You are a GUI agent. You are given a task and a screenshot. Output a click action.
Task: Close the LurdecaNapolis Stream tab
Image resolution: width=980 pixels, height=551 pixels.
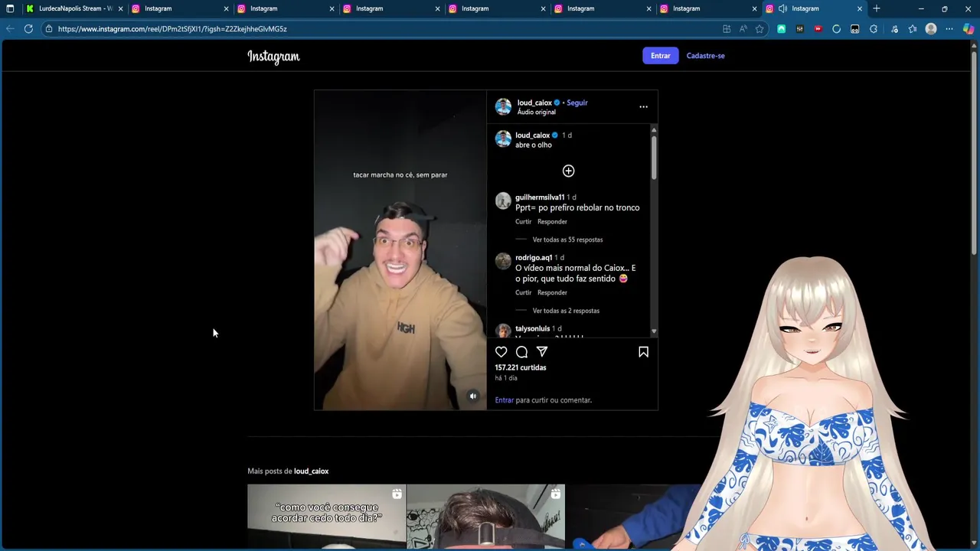point(120,8)
